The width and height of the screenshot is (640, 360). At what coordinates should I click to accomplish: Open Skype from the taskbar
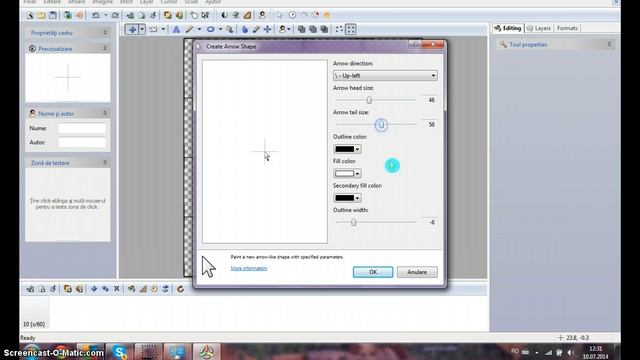(x=119, y=352)
